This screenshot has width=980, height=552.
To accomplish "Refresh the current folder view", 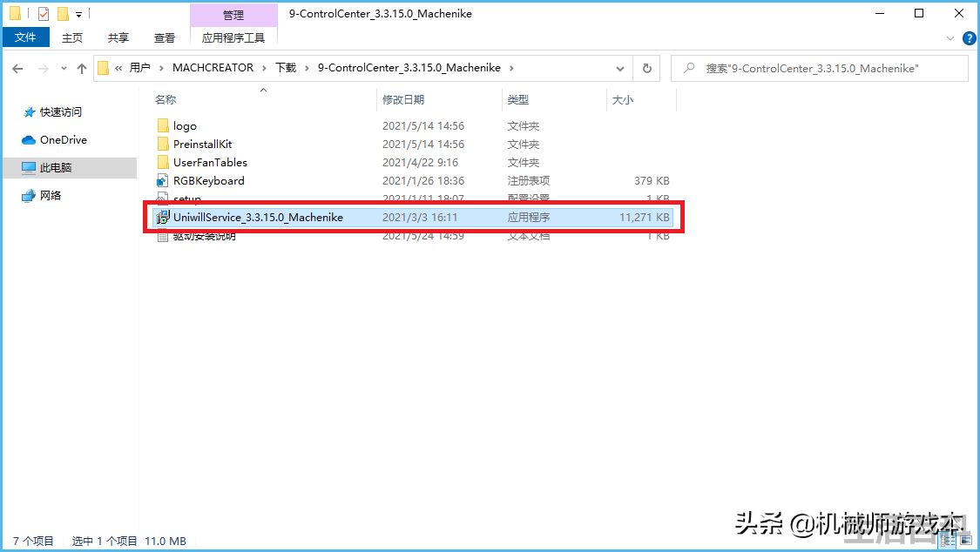I will (647, 69).
